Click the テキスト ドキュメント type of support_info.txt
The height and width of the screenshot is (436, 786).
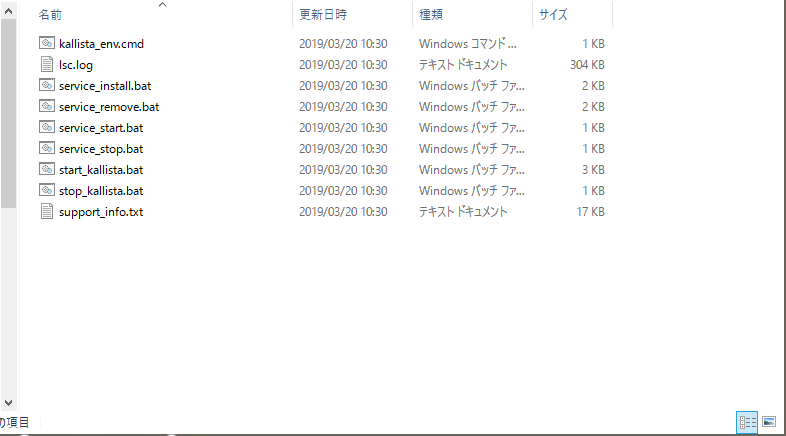tap(463, 212)
